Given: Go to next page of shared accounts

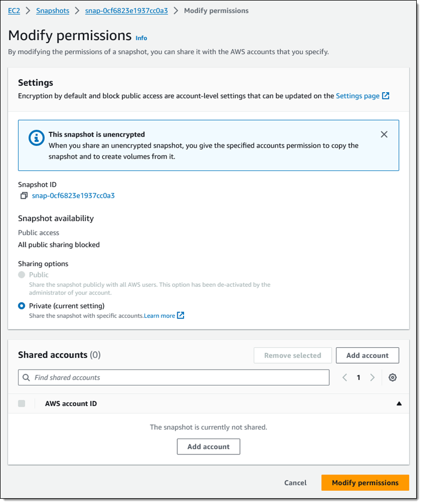Looking at the screenshot, I should tap(372, 377).
